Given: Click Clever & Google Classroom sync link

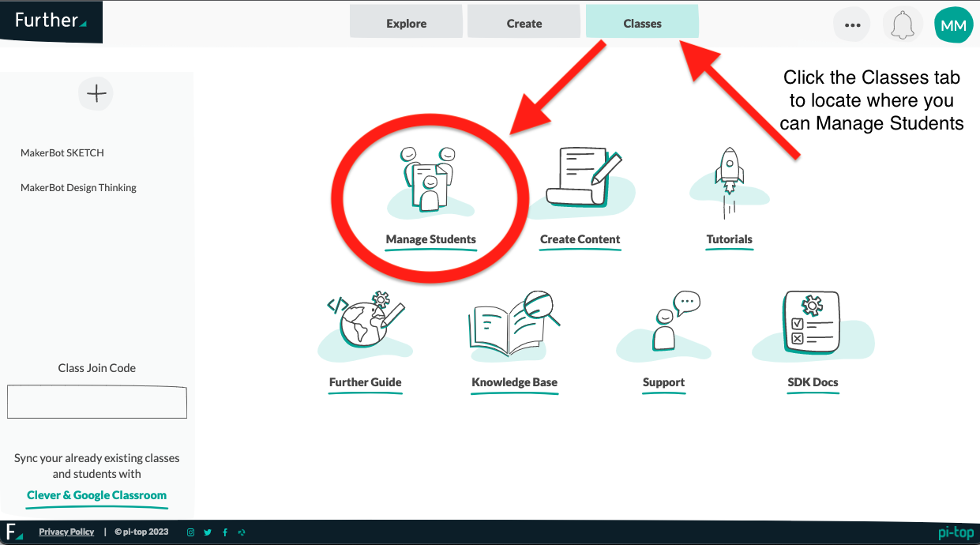Looking at the screenshot, I should pyautogui.click(x=96, y=495).
